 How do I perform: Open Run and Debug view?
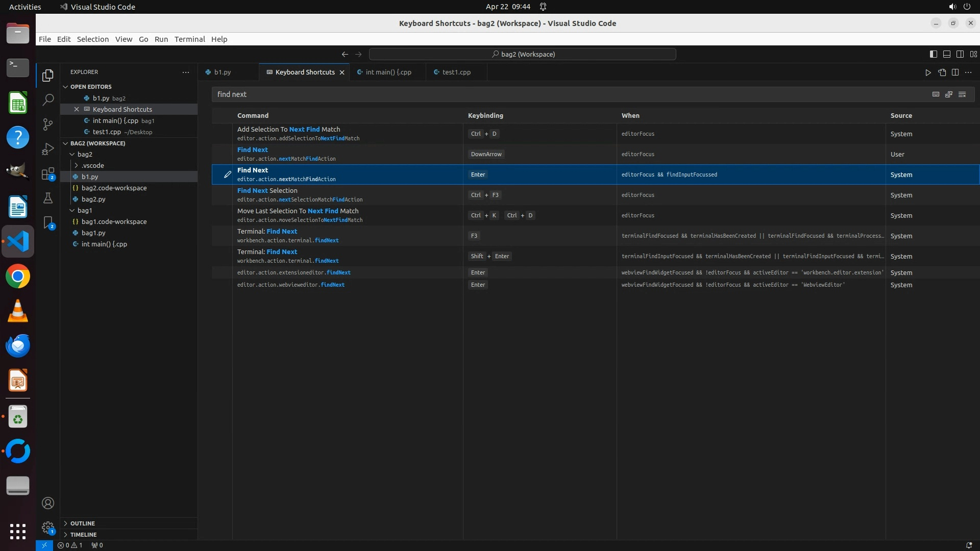[48, 149]
